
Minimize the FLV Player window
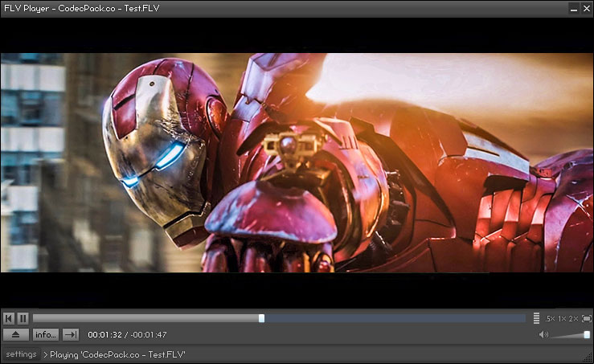(x=574, y=9)
